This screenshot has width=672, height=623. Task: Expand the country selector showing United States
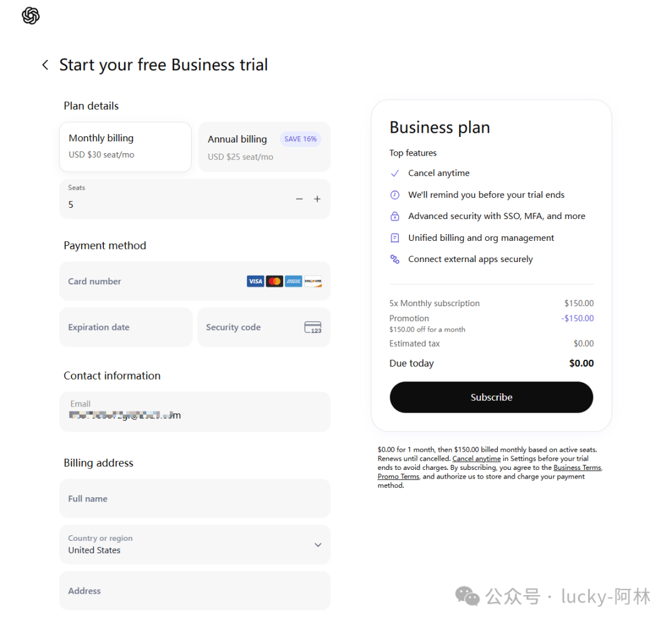pos(195,545)
